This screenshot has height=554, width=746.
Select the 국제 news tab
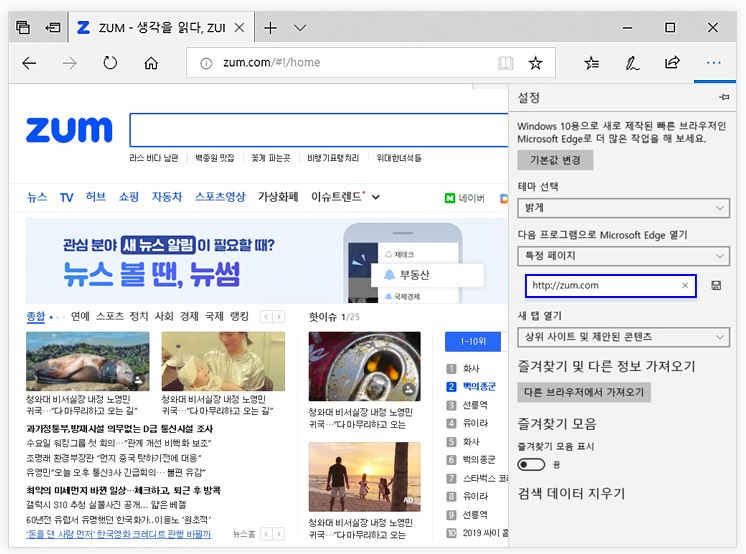click(214, 316)
